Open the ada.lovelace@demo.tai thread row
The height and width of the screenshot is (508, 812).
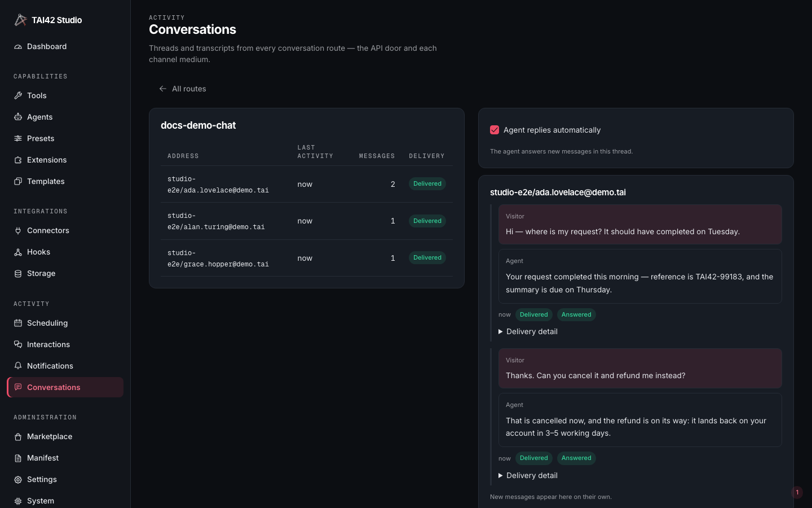pos(307,185)
